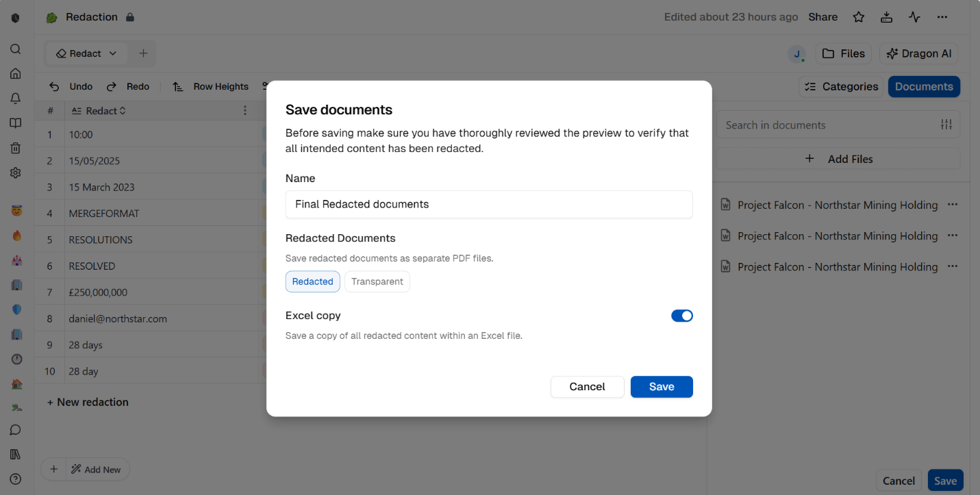Viewport: 980px width, 495px height.
Task: Open the library books icon in sidebar
Action: pyautogui.click(x=16, y=455)
